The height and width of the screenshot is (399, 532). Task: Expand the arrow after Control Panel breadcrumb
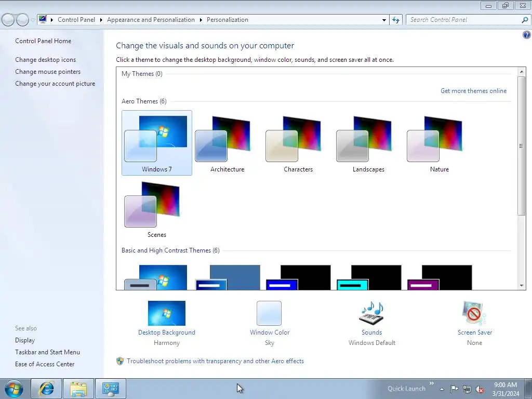point(101,20)
